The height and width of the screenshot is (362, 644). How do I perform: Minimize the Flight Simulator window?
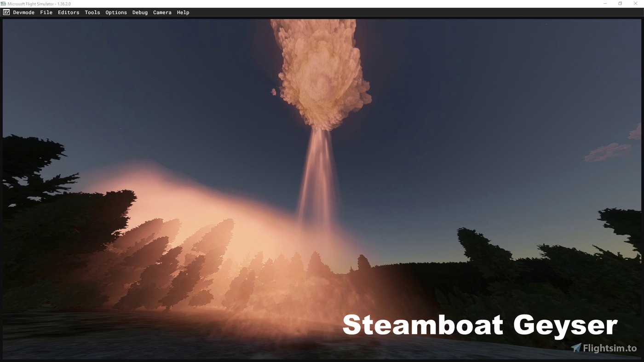tap(605, 4)
